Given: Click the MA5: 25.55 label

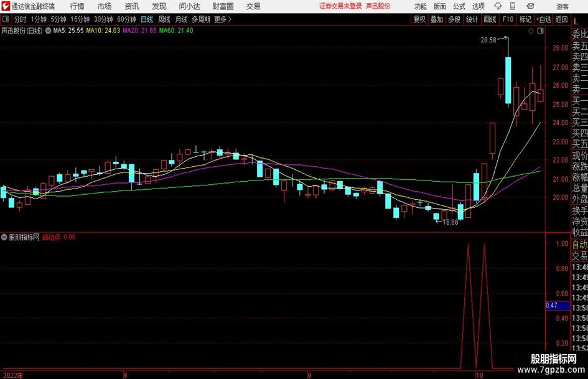Looking at the screenshot, I should pyautogui.click(x=68, y=30).
